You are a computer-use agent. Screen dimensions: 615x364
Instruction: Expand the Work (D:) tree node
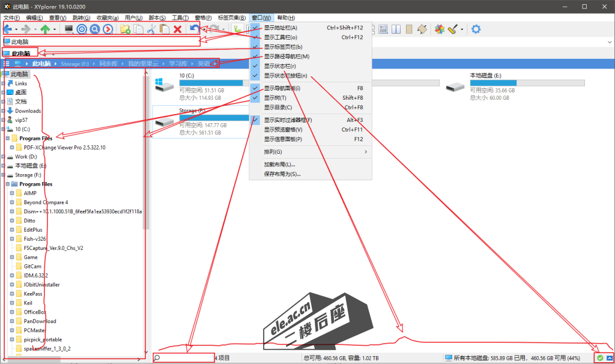point(4,157)
